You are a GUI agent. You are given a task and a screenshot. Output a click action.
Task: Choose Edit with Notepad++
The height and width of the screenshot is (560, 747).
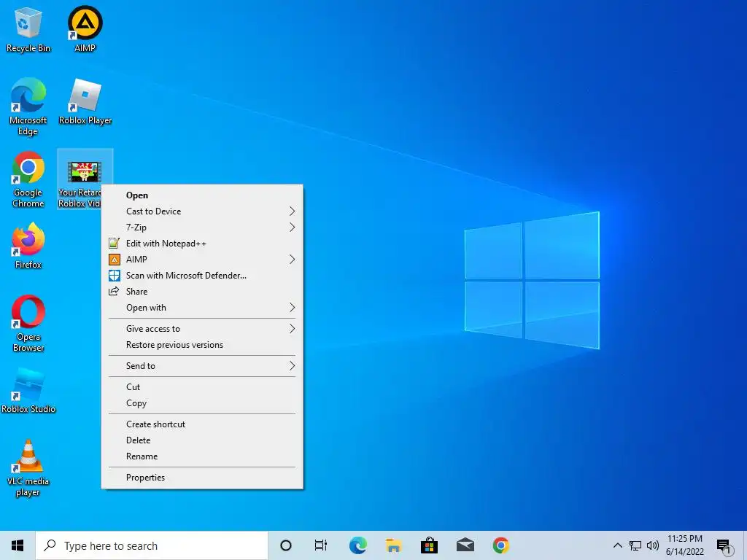tap(202, 244)
